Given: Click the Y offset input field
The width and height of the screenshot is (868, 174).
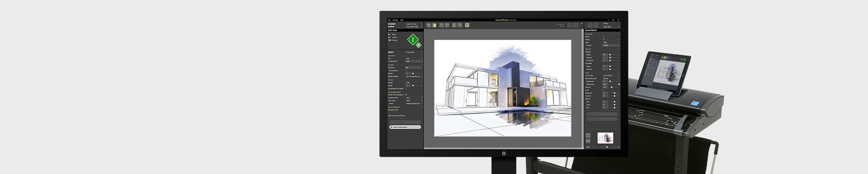Looking at the screenshot, I should click(414, 61).
